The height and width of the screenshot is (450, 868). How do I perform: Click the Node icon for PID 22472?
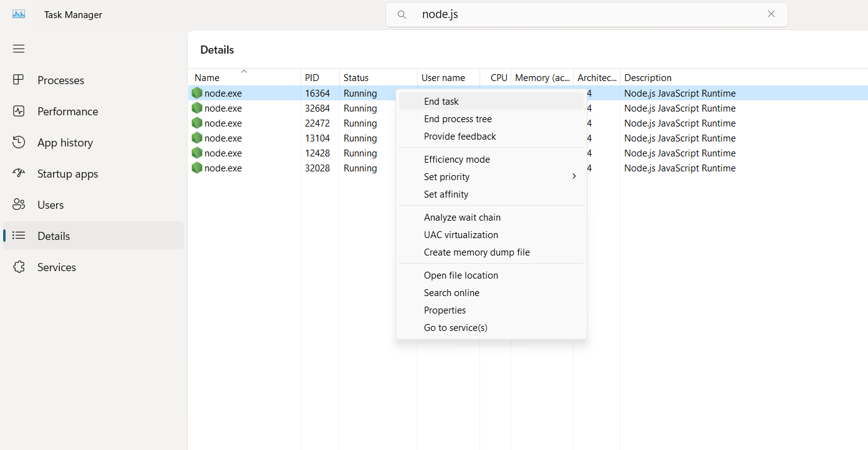coord(197,123)
